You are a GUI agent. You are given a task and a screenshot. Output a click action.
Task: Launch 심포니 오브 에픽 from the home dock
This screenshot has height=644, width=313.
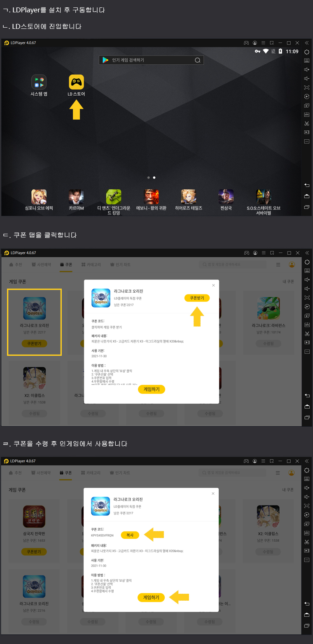pyautogui.click(x=39, y=197)
